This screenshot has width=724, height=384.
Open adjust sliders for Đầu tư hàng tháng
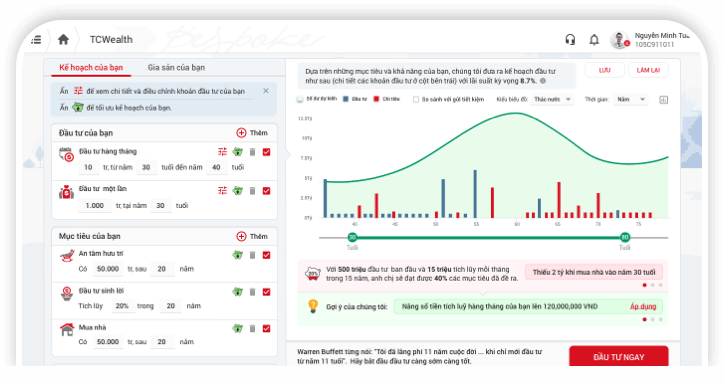(223, 151)
